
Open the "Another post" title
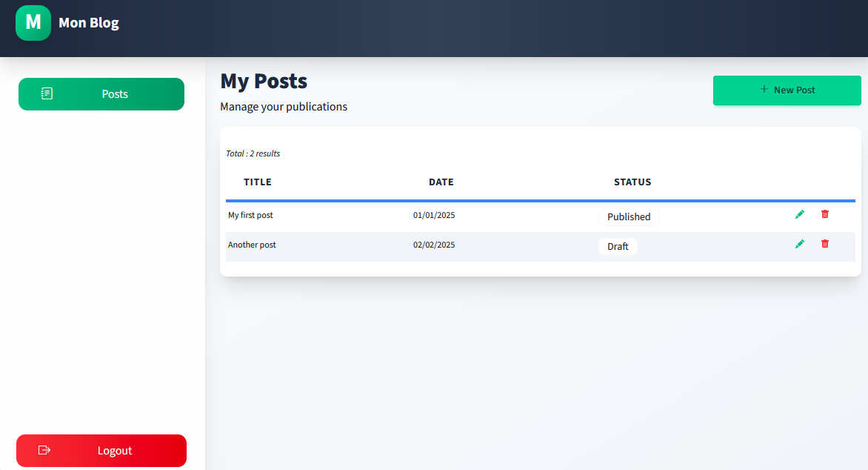[252, 245]
